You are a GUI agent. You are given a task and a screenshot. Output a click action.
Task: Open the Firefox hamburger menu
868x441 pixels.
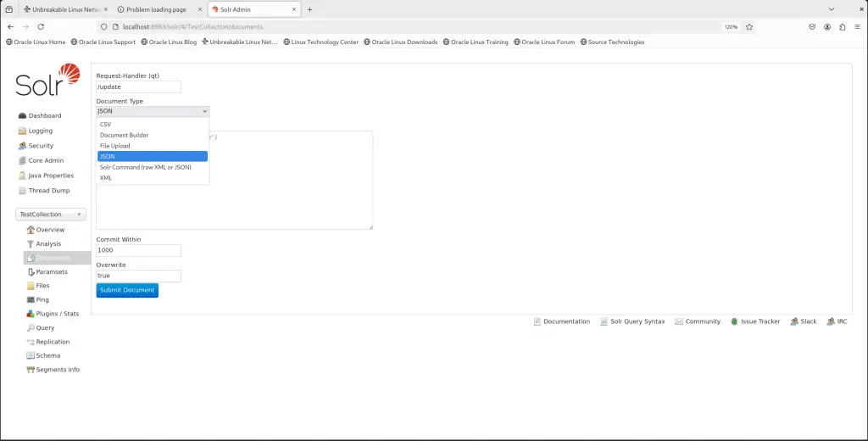click(x=857, y=26)
